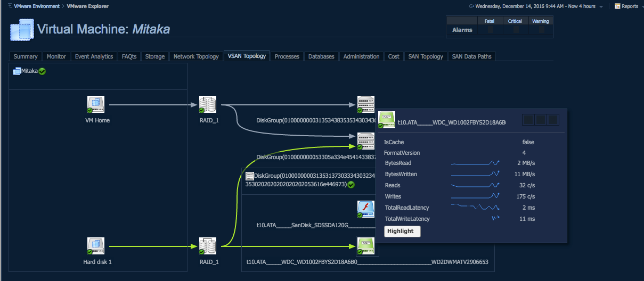Switch to the Storage tab

click(x=155, y=56)
